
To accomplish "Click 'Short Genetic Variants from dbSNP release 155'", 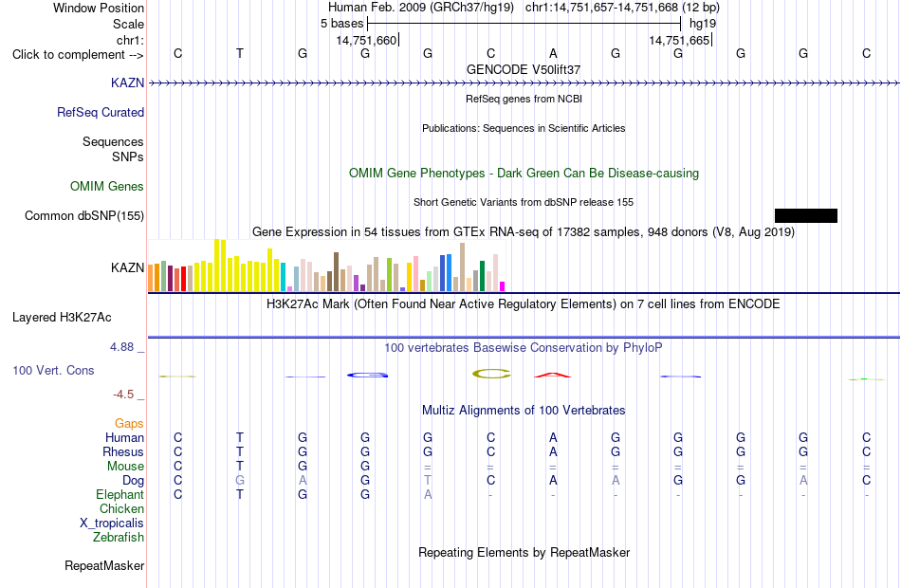I will (524, 202).
